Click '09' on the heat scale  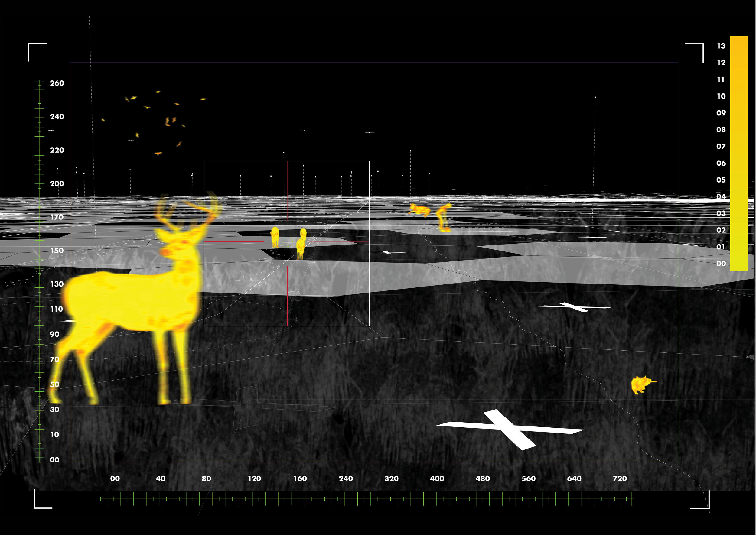(721, 113)
